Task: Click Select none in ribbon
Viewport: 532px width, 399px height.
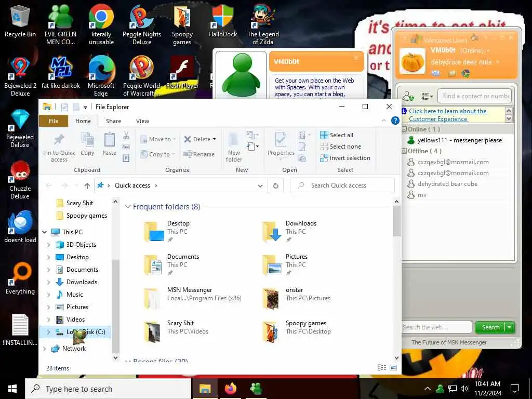Action: pos(341,147)
